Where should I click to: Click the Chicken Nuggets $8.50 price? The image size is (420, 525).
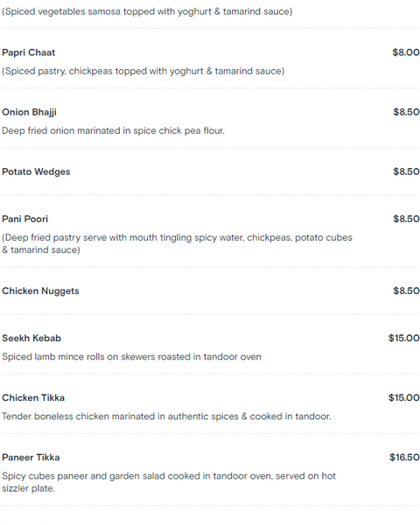(406, 291)
